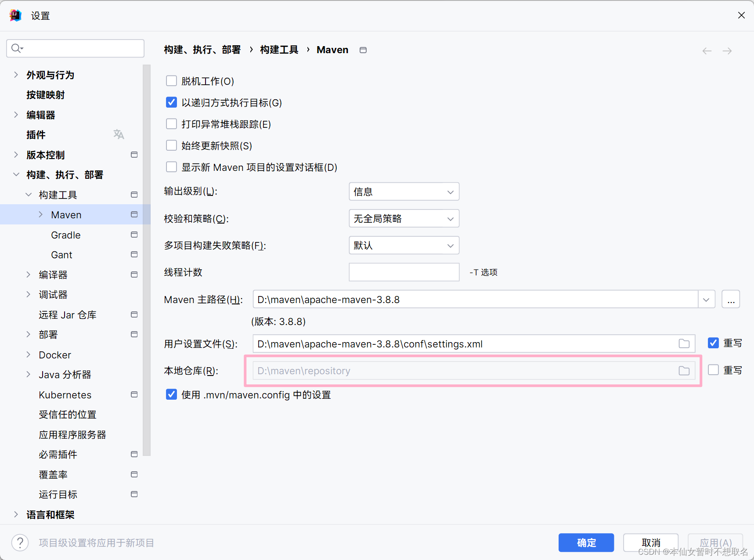754x560 pixels.
Task: Expand 调试器 tree node
Action: click(29, 294)
